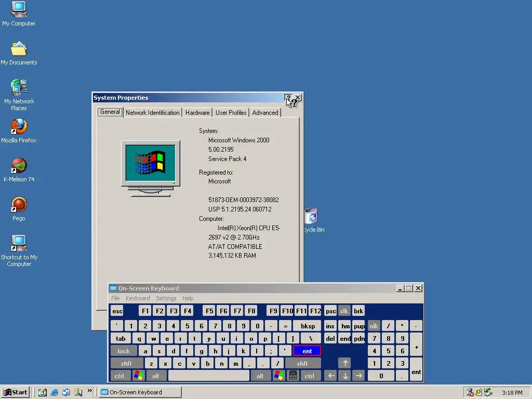The image size is (532, 399).
Task: Select the K-Meleon 74 desktop shortcut
Action: [x=19, y=170]
